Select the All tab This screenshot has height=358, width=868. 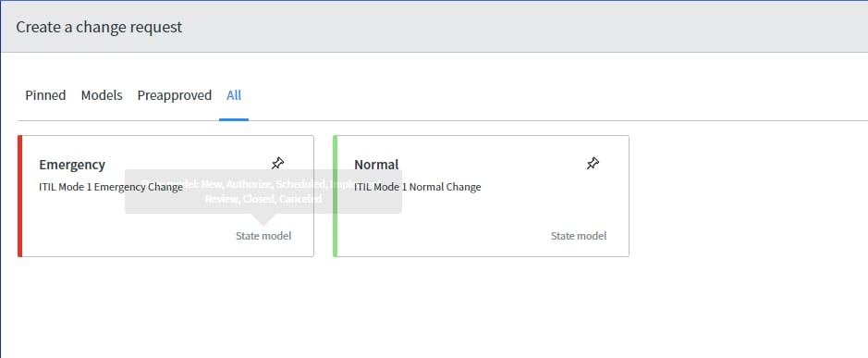click(x=234, y=95)
